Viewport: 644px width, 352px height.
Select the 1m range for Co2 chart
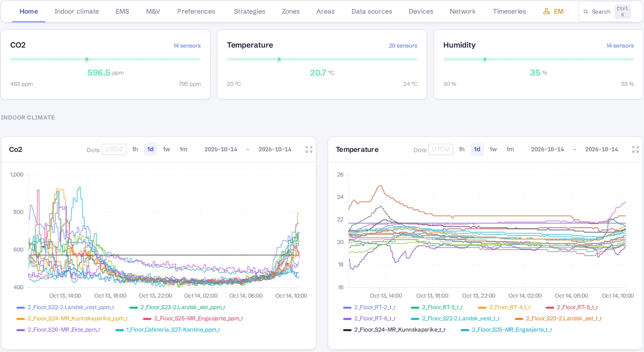[x=183, y=149]
